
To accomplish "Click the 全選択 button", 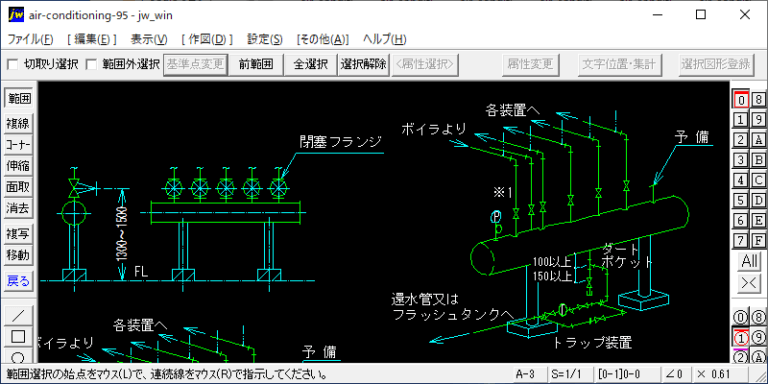I will (x=311, y=64).
